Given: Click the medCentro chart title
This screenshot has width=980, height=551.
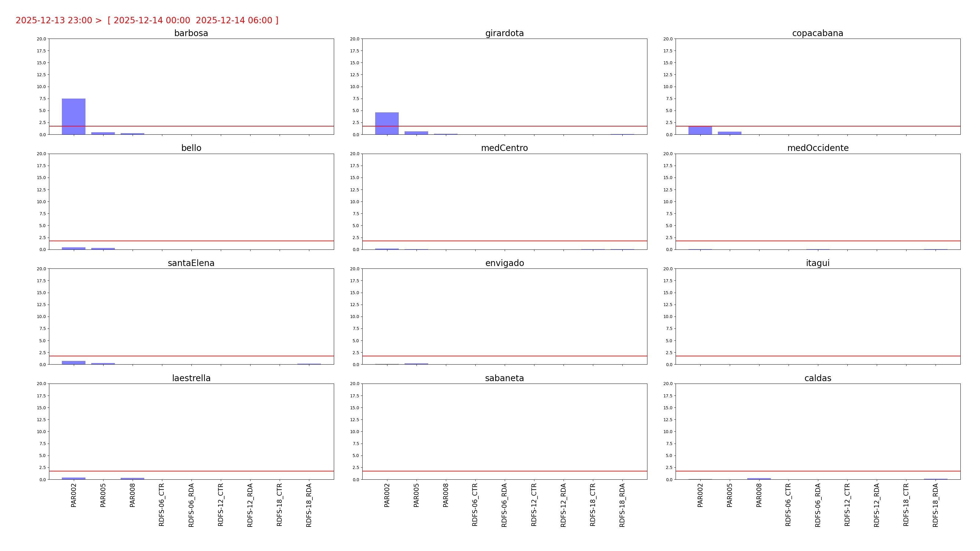Looking at the screenshot, I should [x=504, y=148].
